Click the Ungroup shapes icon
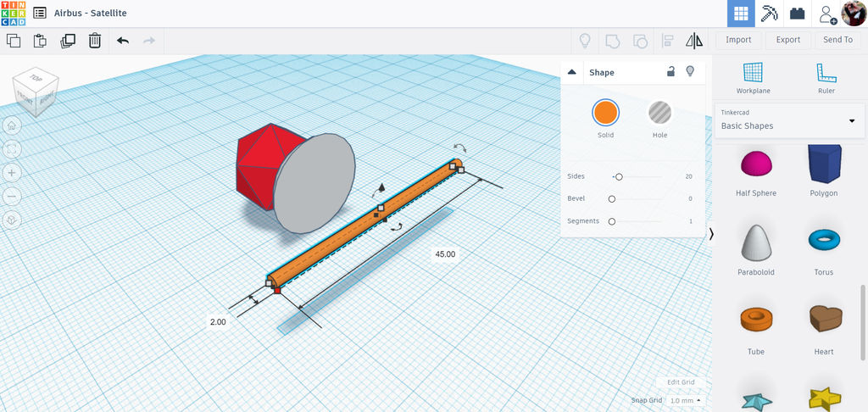 coord(640,41)
